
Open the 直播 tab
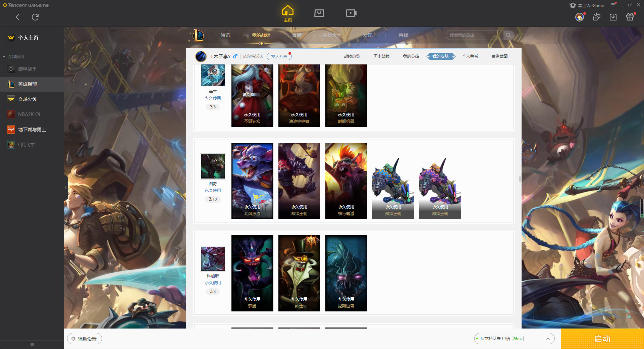[297, 35]
